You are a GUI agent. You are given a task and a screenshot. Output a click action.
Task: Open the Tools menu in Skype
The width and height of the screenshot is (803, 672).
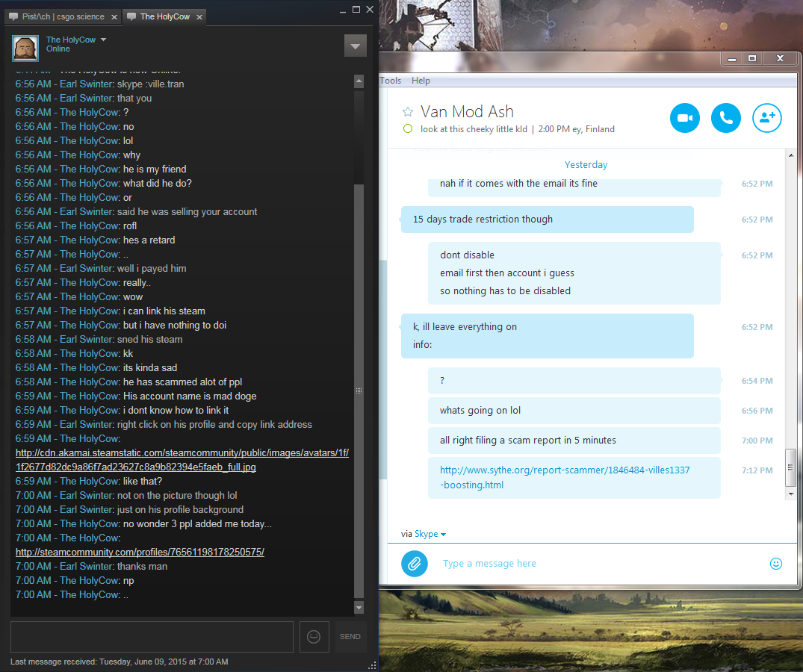(x=390, y=81)
